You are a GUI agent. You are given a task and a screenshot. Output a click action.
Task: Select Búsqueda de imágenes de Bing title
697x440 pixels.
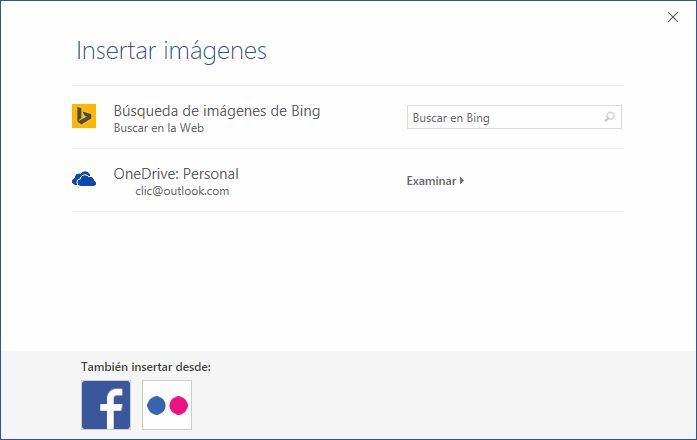point(217,111)
